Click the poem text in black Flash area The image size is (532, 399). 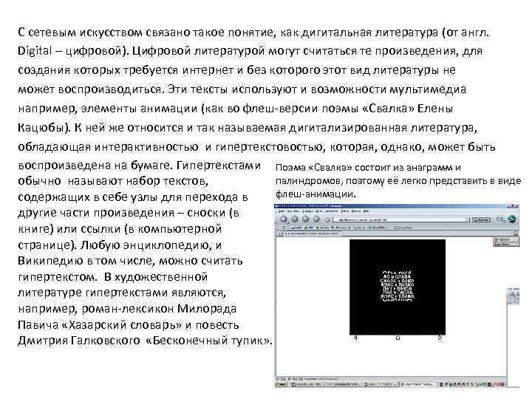pyautogui.click(x=397, y=287)
